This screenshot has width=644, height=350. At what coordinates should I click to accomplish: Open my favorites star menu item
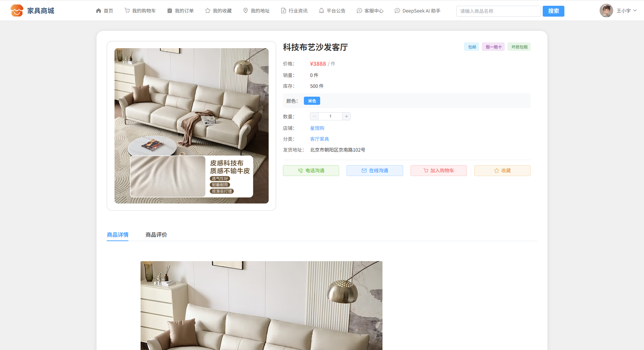pyautogui.click(x=218, y=11)
